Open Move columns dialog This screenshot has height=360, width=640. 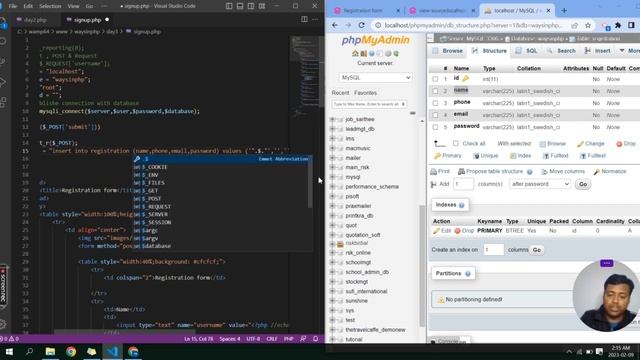563,171
